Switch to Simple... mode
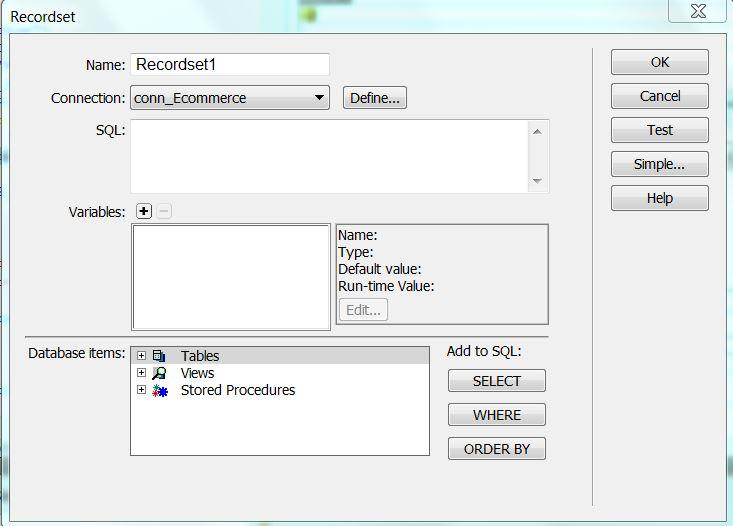The width and height of the screenshot is (733, 526). click(x=660, y=164)
